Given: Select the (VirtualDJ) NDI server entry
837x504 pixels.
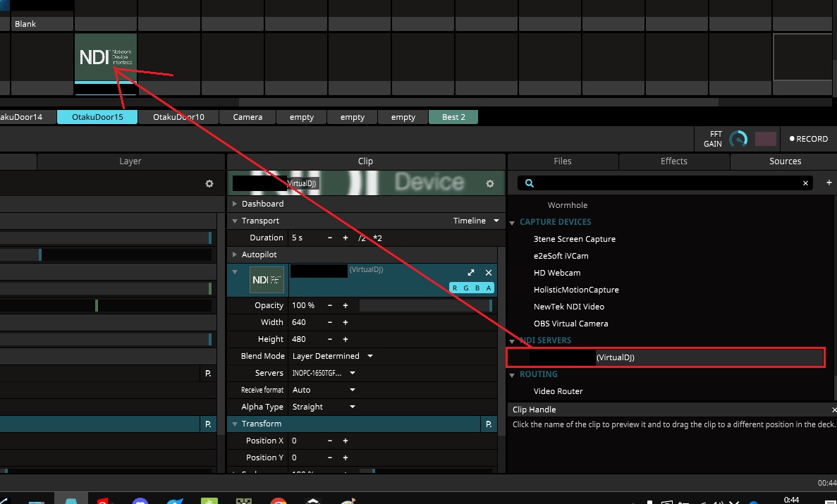Looking at the screenshot, I should [666, 357].
